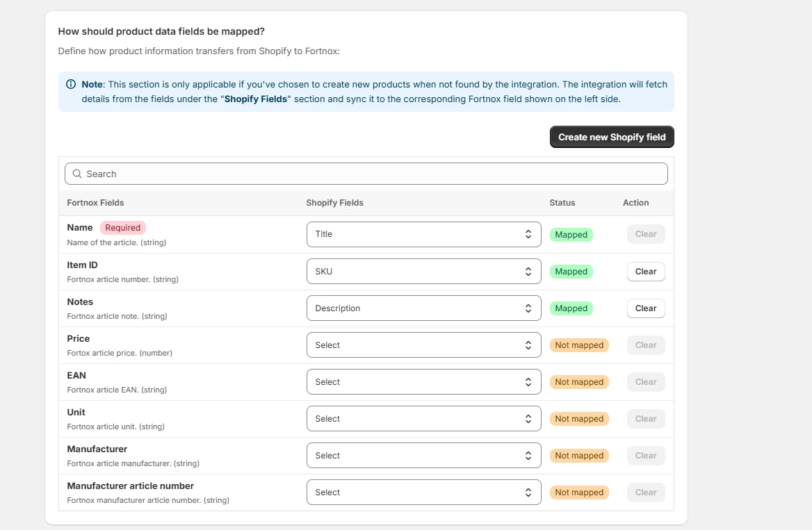Click Create new Shopify field button
This screenshot has width=812, height=530.
point(612,137)
